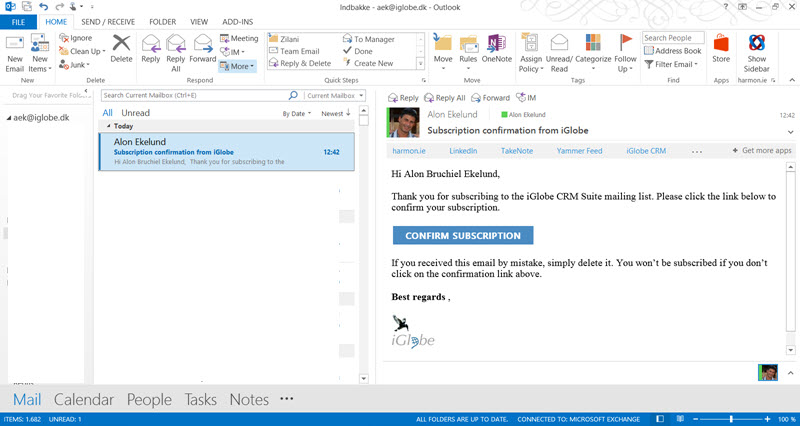Switch to the VIEW ribbon tab
This screenshot has height=426, width=800.
click(x=199, y=22)
